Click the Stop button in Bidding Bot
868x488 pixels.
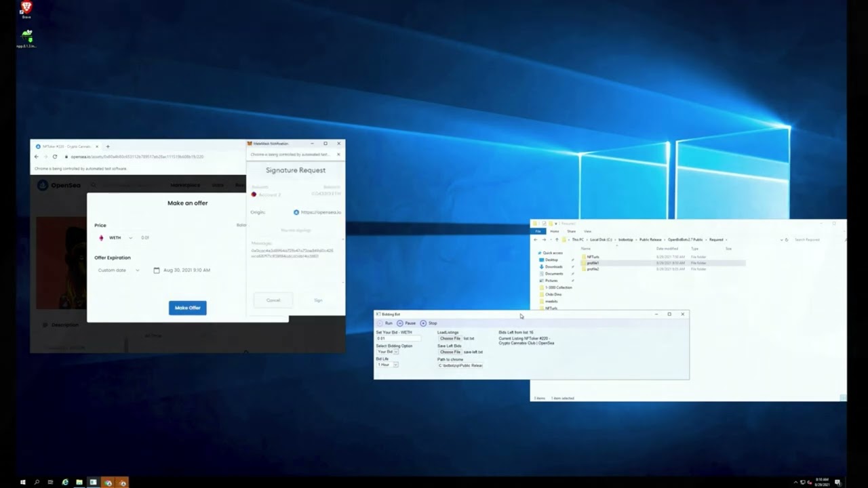[x=429, y=323]
